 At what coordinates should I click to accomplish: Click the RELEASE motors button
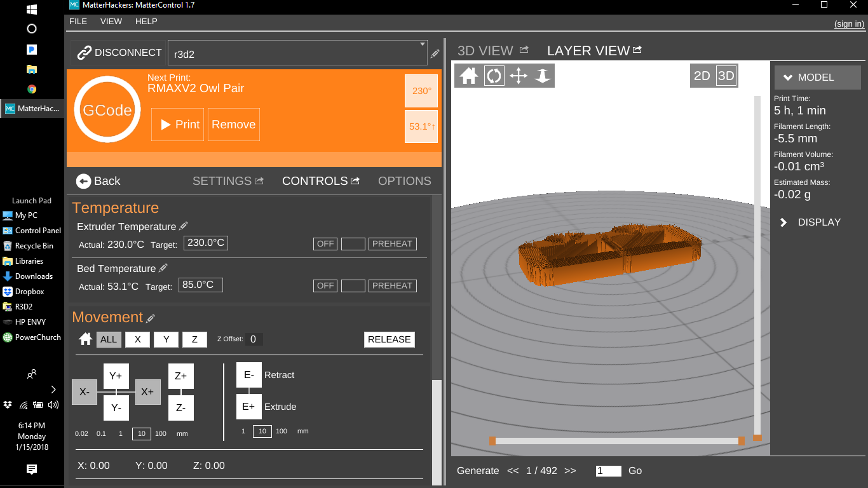tap(389, 339)
